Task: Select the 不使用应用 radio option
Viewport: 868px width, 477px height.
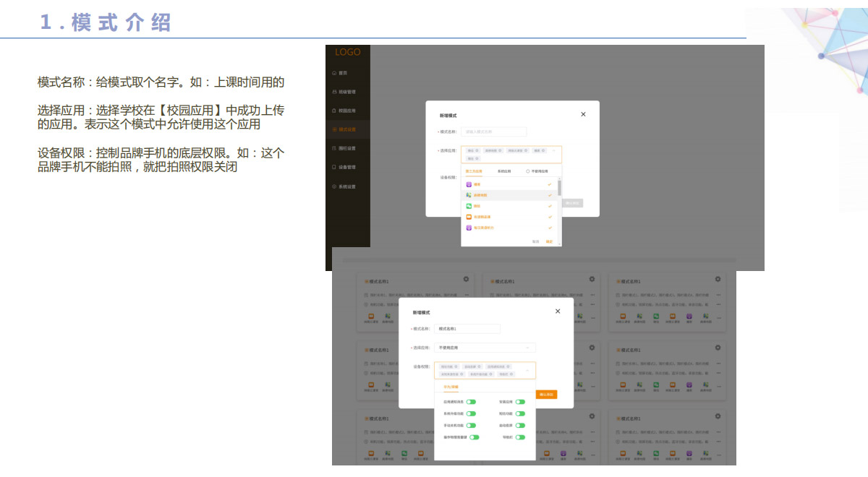Action: pos(527,172)
